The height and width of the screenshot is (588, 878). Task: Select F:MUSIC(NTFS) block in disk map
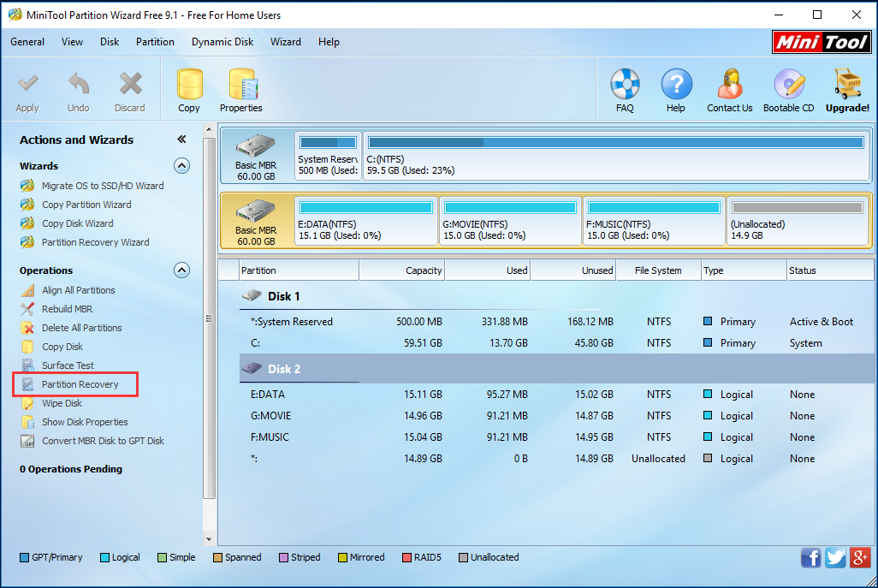654,221
